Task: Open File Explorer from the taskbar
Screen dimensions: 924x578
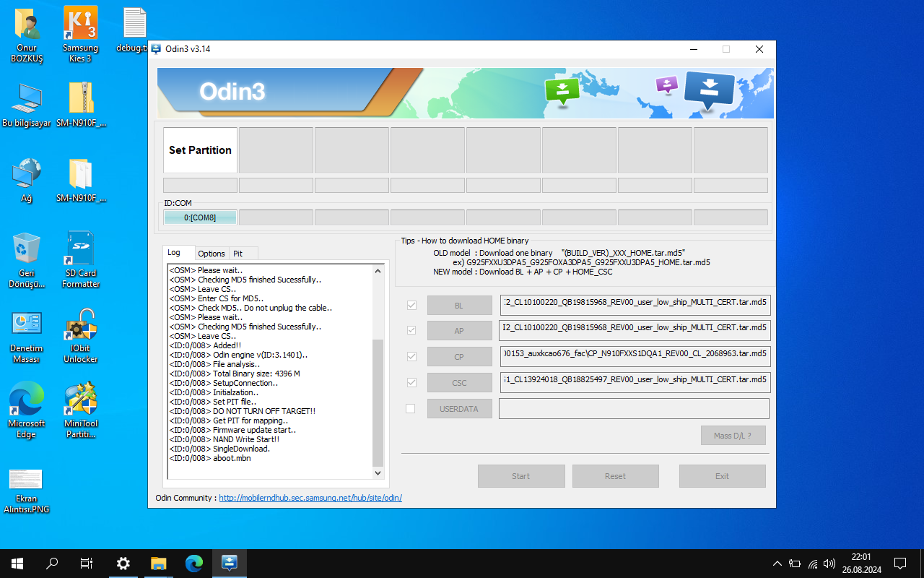Action: coord(159,564)
